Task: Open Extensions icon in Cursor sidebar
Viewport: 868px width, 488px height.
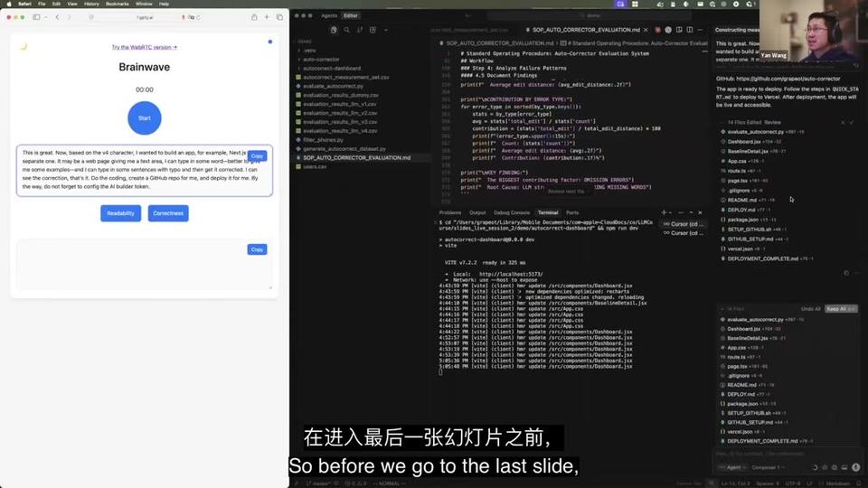Action: [x=373, y=30]
